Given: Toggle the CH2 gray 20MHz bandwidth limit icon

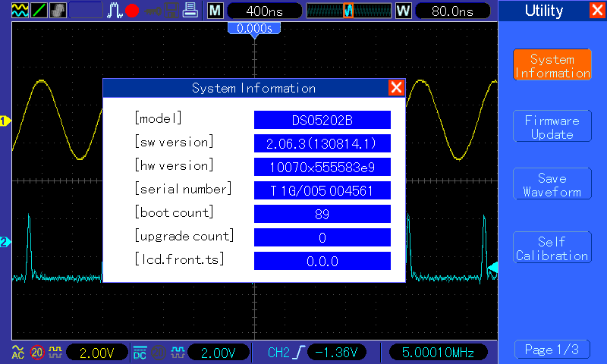Looking at the screenshot, I should click(x=159, y=352).
